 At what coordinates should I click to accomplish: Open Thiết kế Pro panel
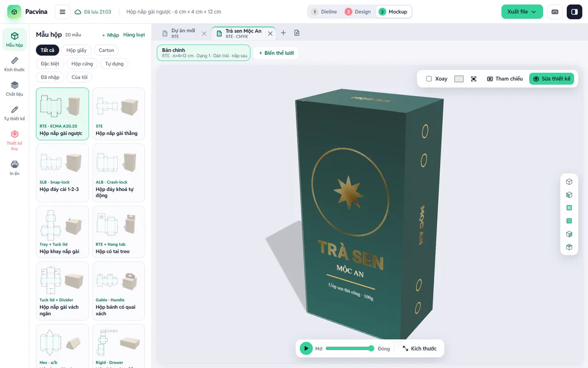point(15,140)
